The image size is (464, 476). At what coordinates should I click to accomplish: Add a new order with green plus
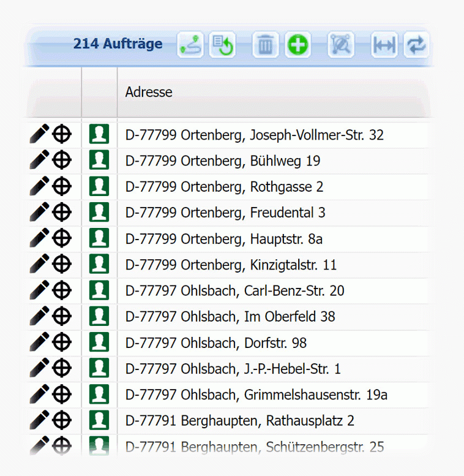pos(297,45)
